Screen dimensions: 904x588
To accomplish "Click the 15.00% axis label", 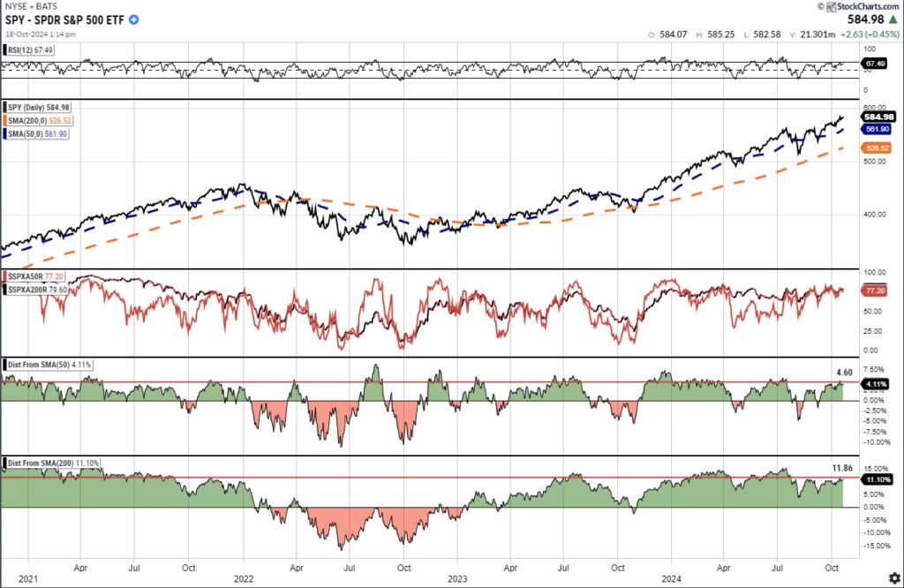I will [876, 469].
